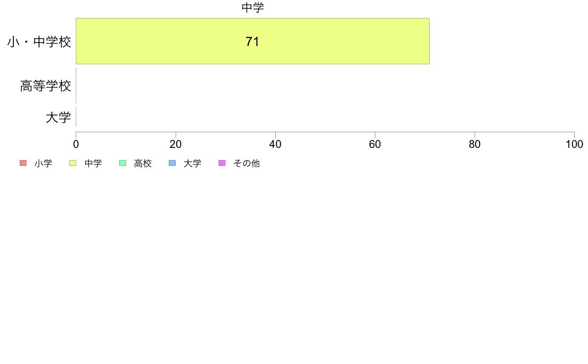Toggle the 小学 legend label
The width and height of the screenshot is (588, 364).
coord(43,163)
